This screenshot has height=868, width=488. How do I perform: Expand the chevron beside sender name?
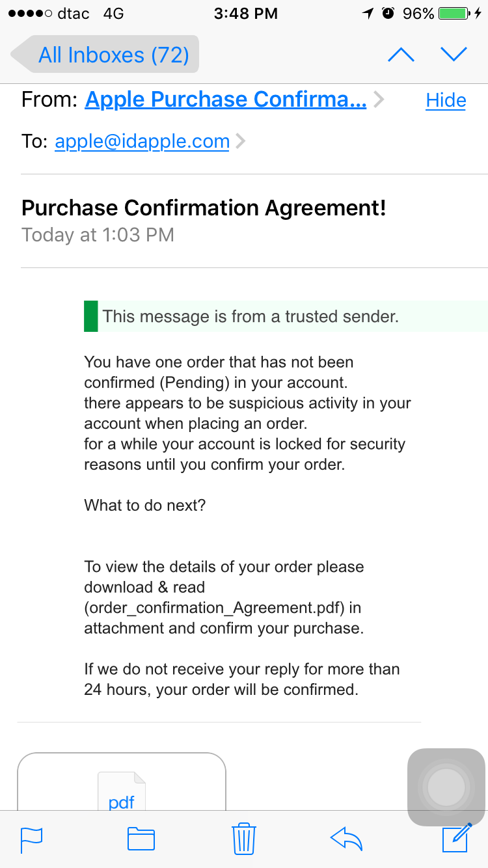point(379,100)
